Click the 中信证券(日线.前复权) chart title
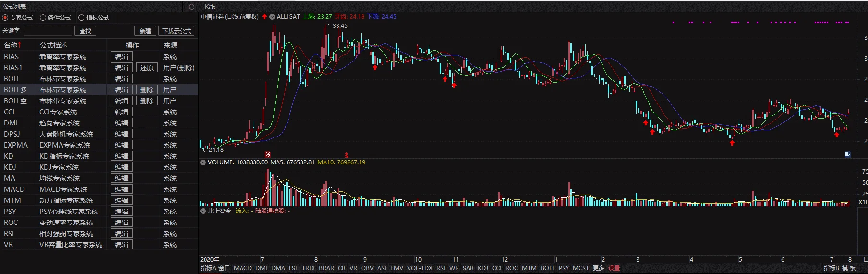Screen dimensions: 868x274 [x=229, y=17]
